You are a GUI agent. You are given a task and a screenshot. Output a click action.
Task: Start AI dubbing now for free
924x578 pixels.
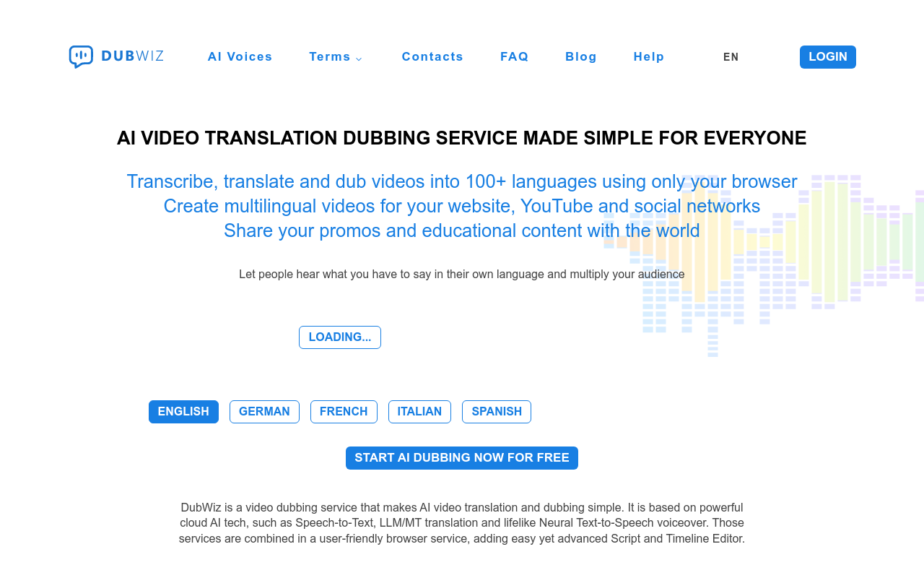462,458
